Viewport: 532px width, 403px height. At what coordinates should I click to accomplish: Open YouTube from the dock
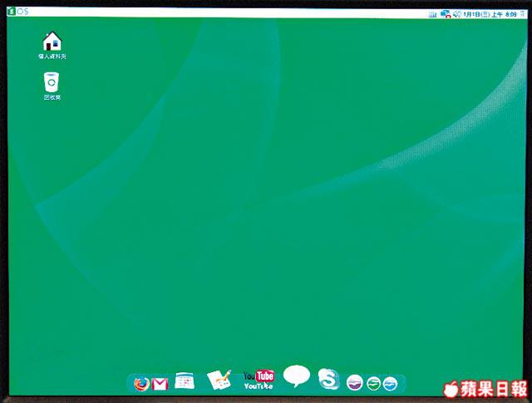(259, 379)
